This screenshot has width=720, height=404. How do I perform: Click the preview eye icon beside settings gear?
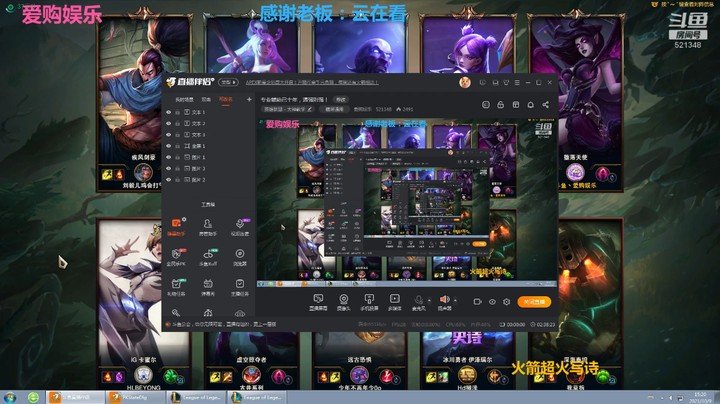492,302
